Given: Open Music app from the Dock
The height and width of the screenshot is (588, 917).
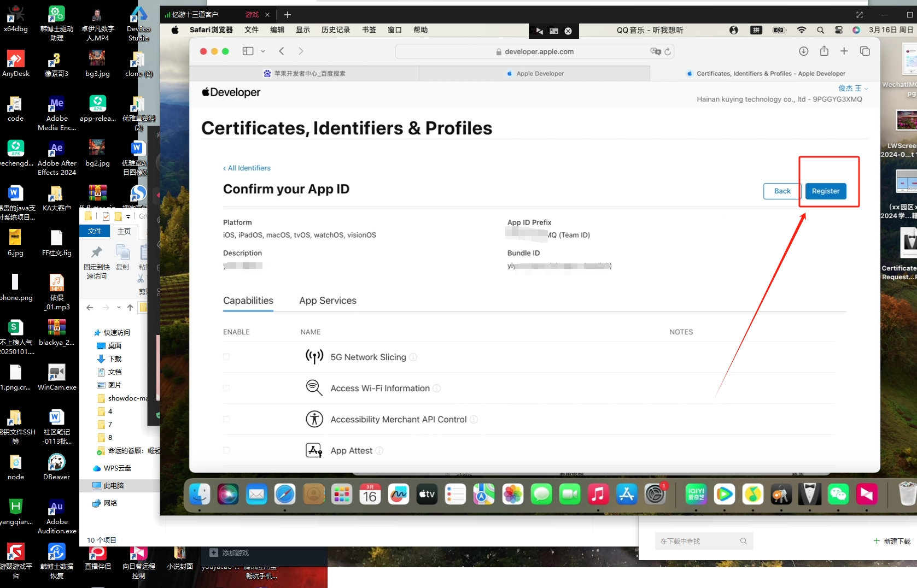Looking at the screenshot, I should (x=598, y=495).
